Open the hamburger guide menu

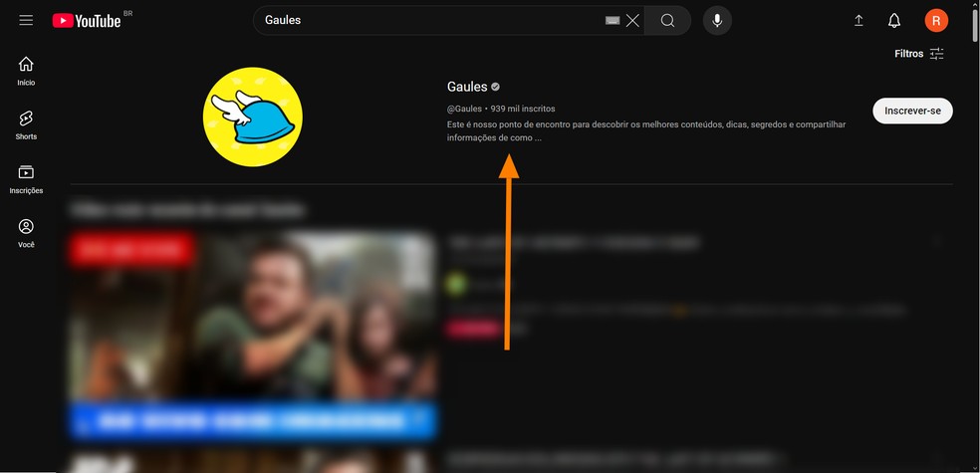26,21
